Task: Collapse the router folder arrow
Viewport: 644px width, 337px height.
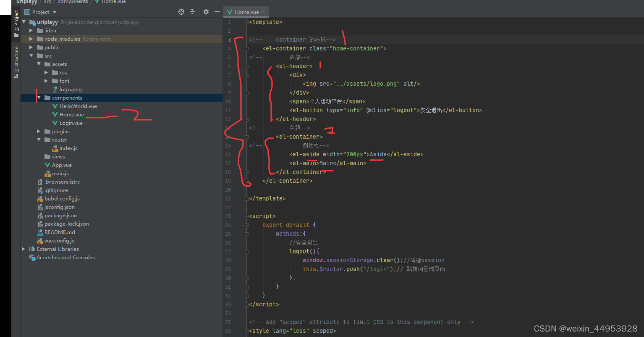Action: coord(39,140)
